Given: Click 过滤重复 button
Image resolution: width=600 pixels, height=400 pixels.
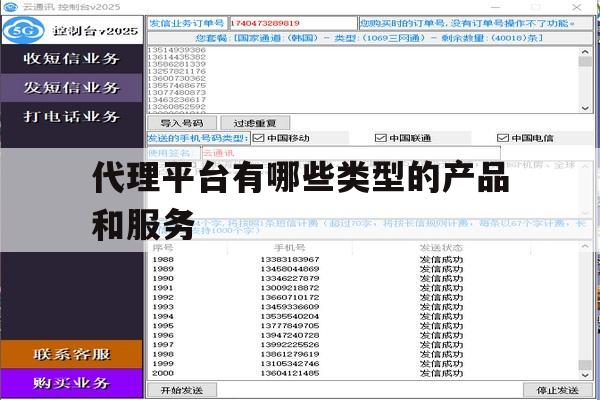Looking at the screenshot, I should pos(255,123).
